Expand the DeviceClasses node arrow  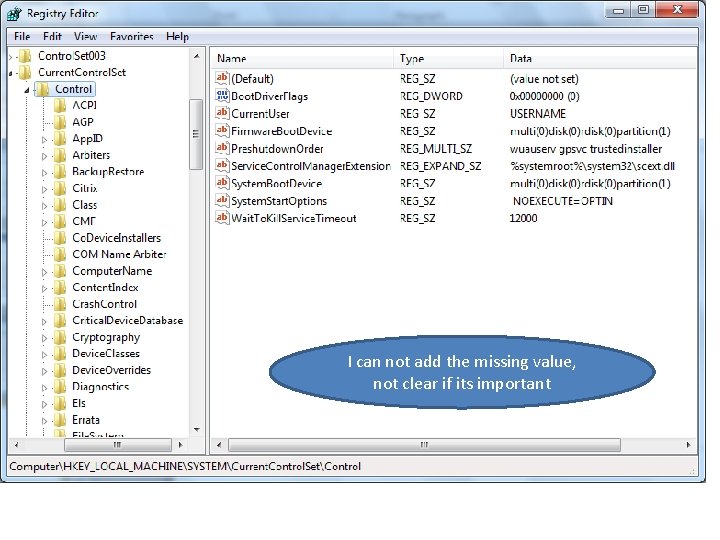pos(44,354)
